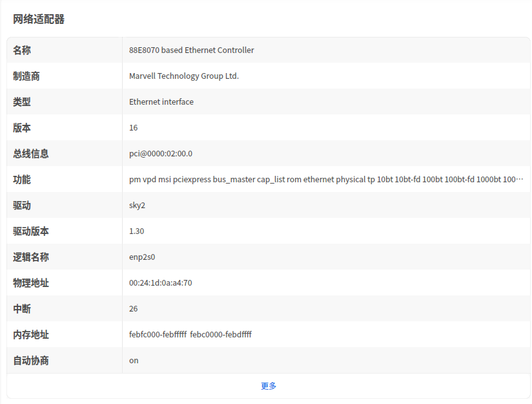Click the memory range 'febfc000-febfffff febc0000-febdffff'
Viewport: 532px width, 404px height.
pyautogui.click(x=190, y=335)
